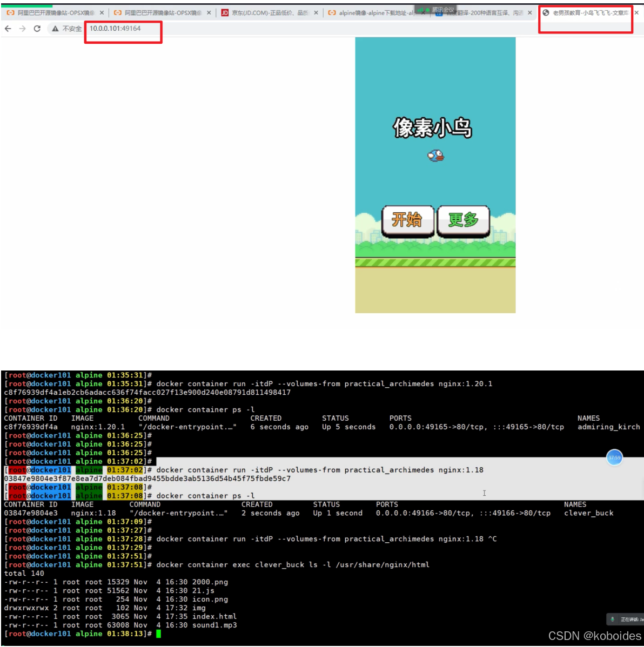Click the green terminal cursor block
This screenshot has height=647, width=644.
coord(158,634)
